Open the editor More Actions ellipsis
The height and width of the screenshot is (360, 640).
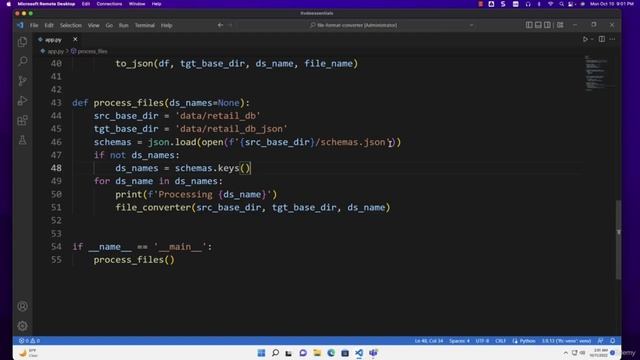point(612,39)
